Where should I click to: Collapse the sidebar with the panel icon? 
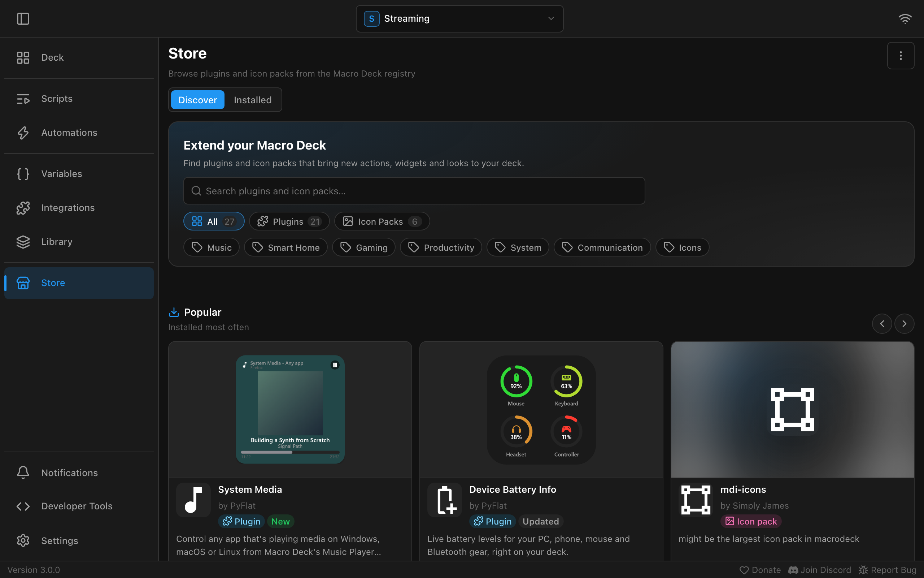coord(23,19)
